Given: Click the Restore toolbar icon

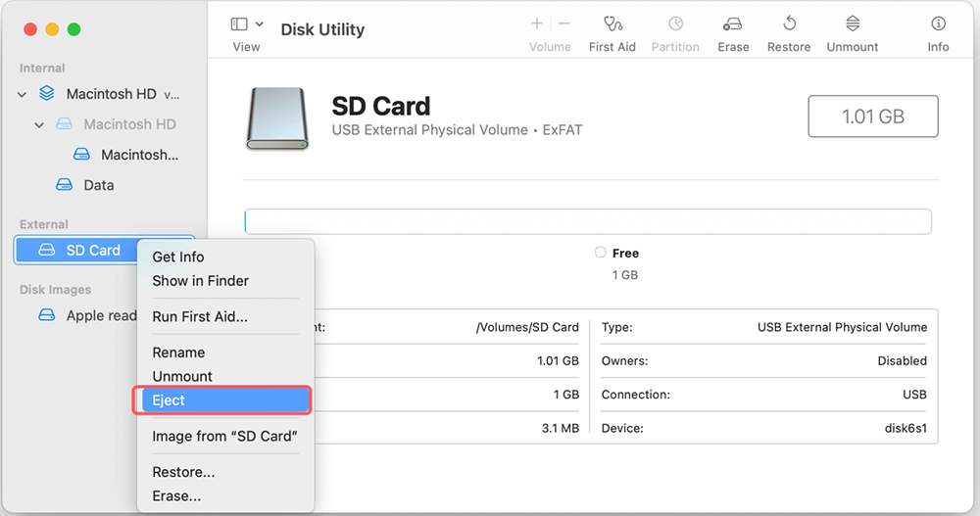Looking at the screenshot, I should click(x=789, y=23).
